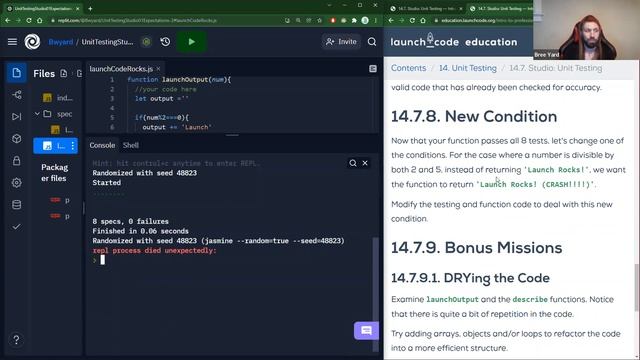Search the console output
The image size is (640, 360).
point(353,163)
